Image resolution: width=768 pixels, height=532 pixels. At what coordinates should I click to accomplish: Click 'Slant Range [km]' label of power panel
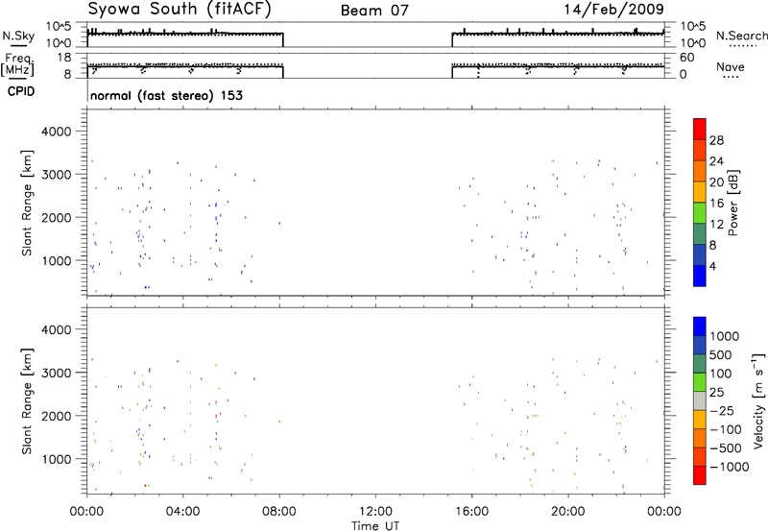tap(27, 203)
